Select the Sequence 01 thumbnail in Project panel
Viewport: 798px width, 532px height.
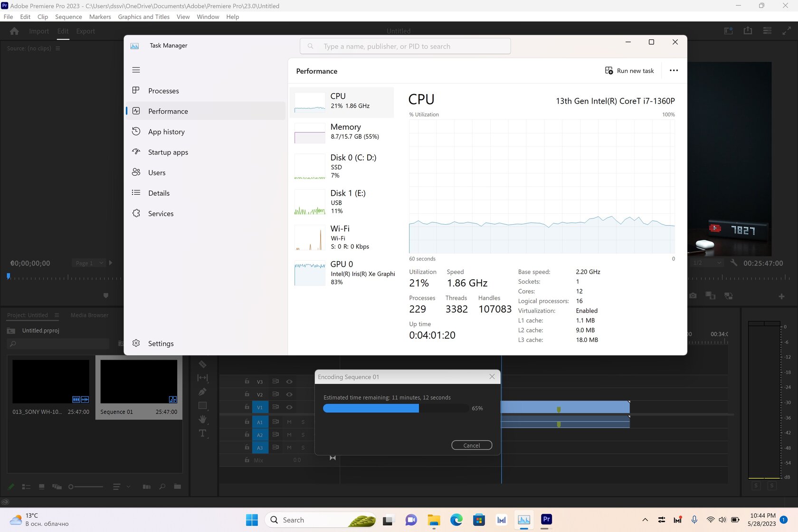pos(139,381)
